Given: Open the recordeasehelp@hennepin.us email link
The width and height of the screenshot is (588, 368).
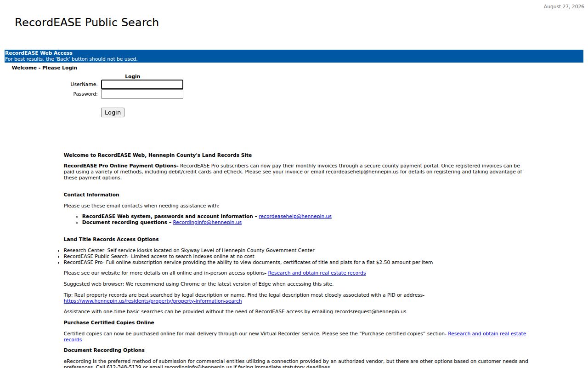Looking at the screenshot, I should click(295, 216).
